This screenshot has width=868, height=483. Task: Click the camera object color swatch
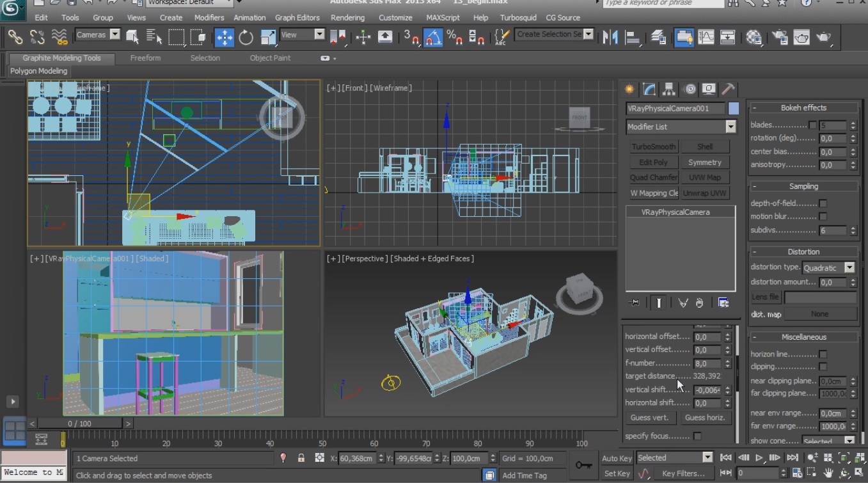click(x=734, y=109)
